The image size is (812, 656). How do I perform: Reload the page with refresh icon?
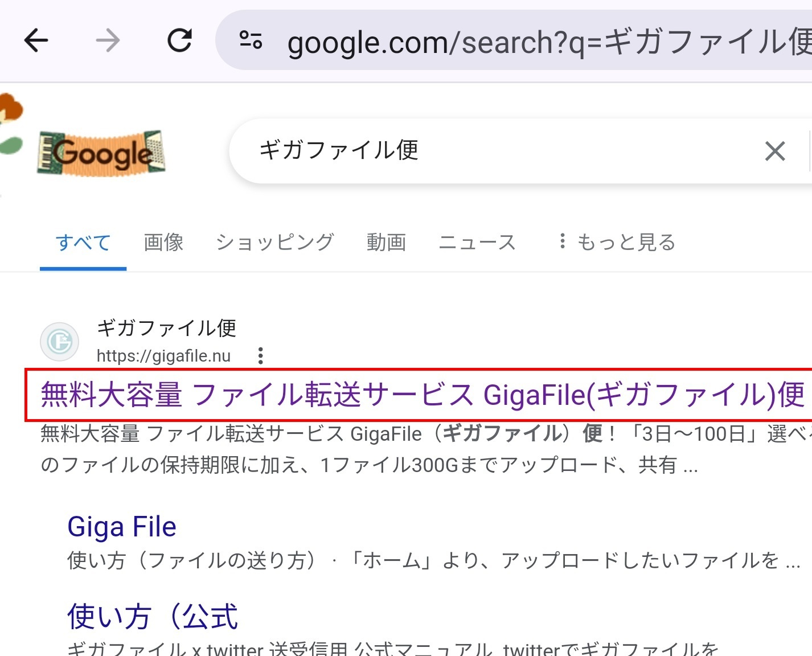179,40
